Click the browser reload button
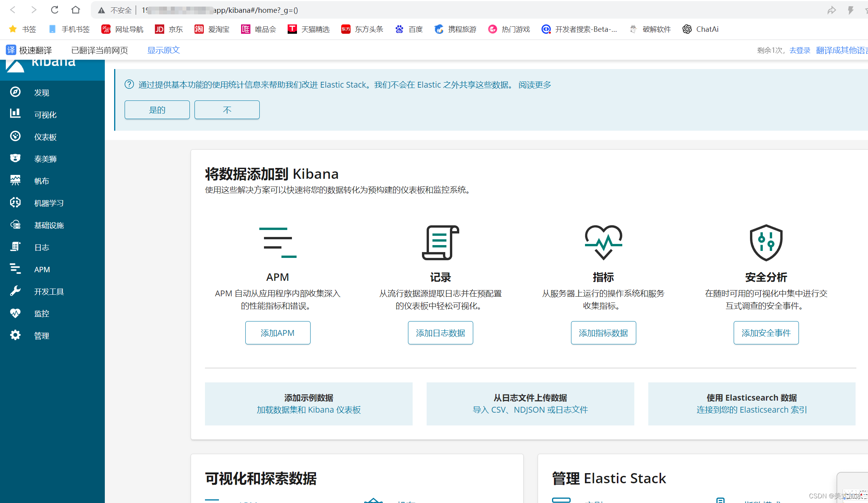 tap(55, 10)
